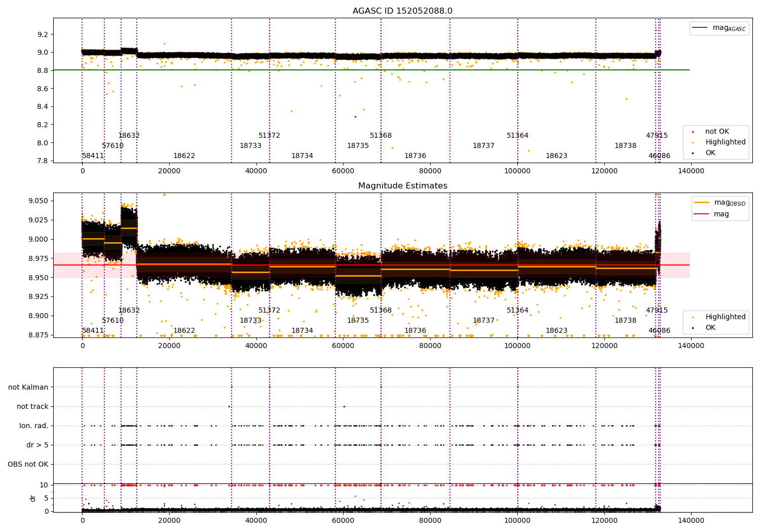Viewport: 760px width, 532px height.
Task: Select the 'Ion. rad.' axis label
Action: [34, 426]
